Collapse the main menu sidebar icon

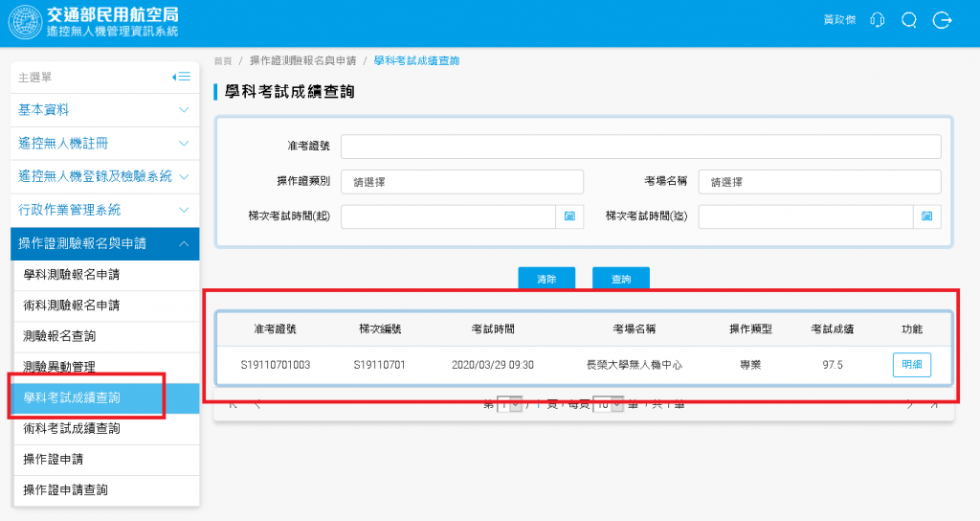(x=181, y=77)
